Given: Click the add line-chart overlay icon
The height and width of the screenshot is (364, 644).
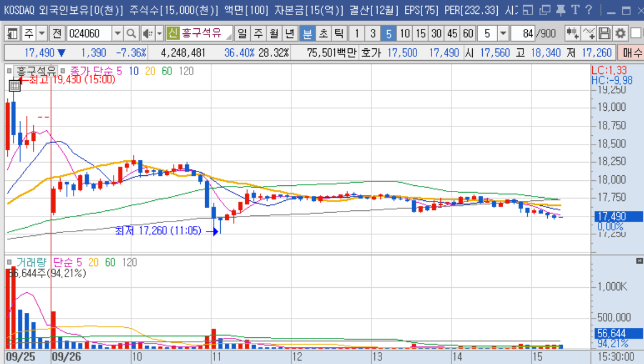Looking at the screenshot, I should click(x=588, y=33).
